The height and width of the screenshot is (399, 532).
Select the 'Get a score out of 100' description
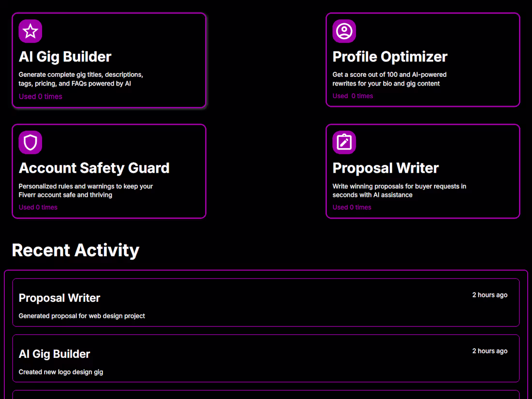(389, 79)
